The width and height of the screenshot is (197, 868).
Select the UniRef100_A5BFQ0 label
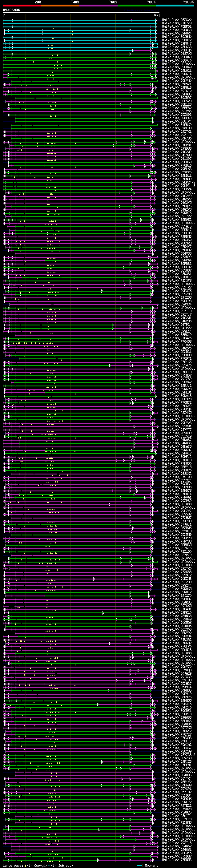click(177, 50)
